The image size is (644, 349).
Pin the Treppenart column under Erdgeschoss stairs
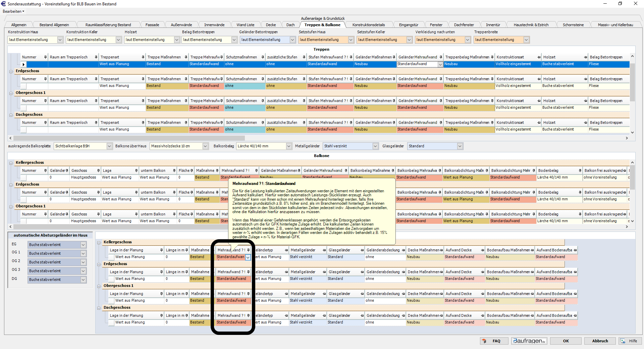click(143, 79)
